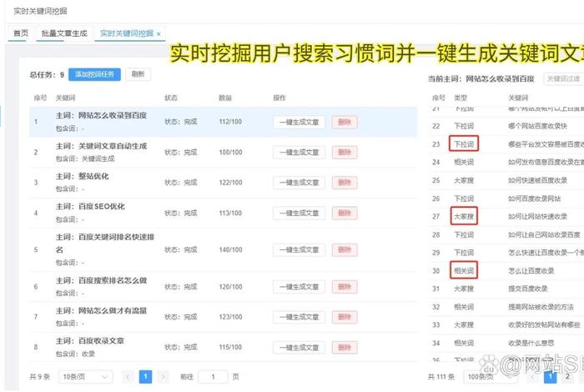Image resolution: width=584 pixels, height=392 pixels.
Task: Click keyword 收录好的发帖网站有哪些
Action: click(x=544, y=325)
